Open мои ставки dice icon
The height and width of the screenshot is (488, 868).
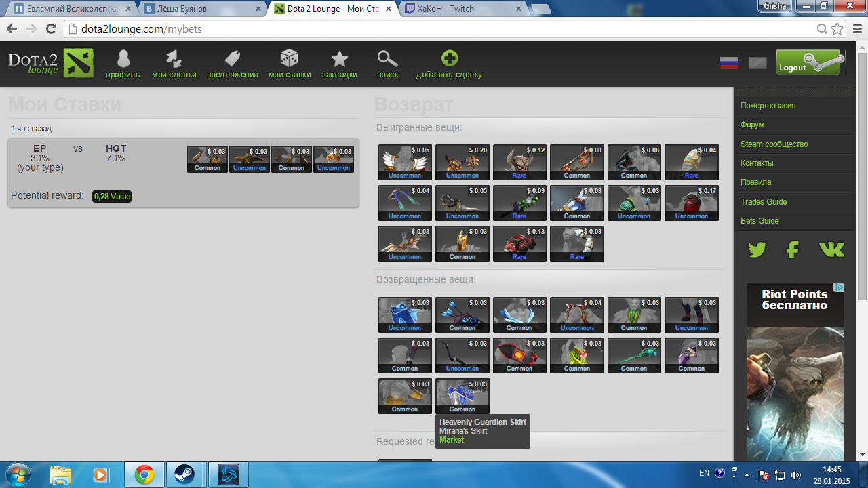point(290,59)
